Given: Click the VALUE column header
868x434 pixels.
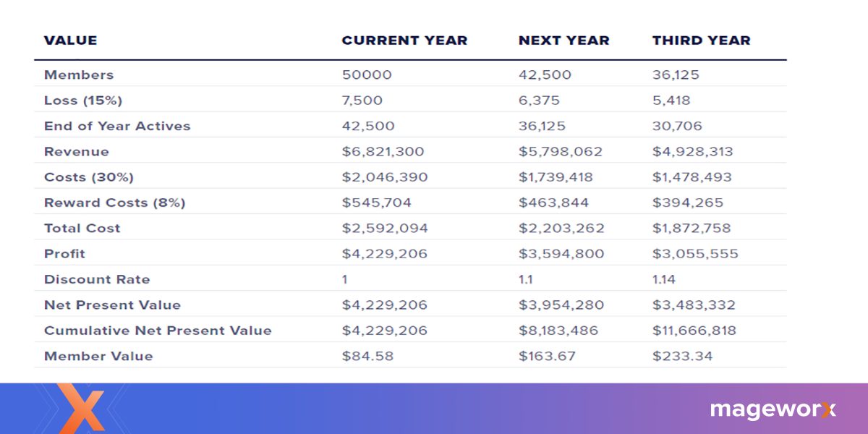Looking at the screenshot, I should click(x=70, y=41).
